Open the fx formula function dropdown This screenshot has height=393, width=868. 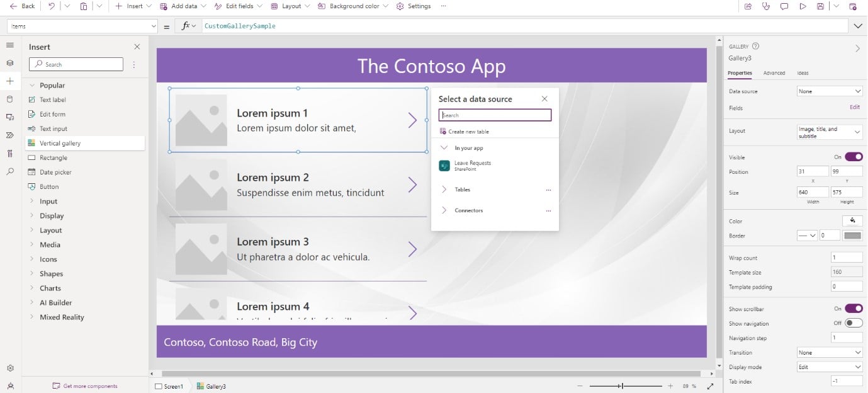(189, 26)
